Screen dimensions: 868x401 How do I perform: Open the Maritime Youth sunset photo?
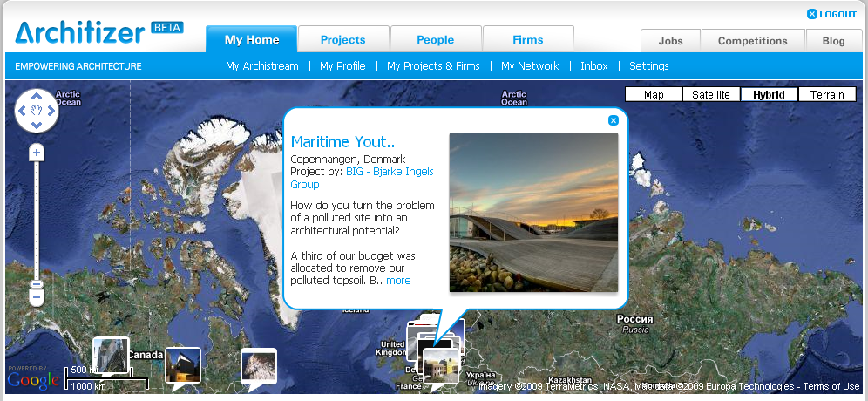(x=533, y=213)
